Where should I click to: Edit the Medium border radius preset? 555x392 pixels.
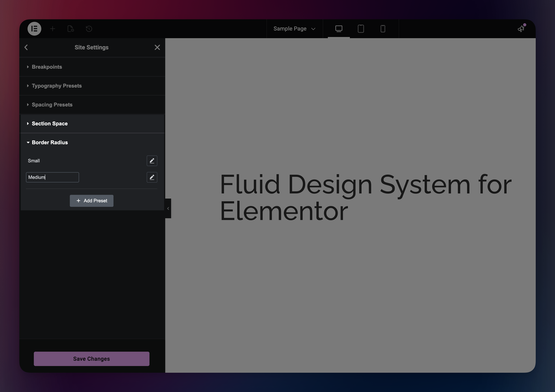pyautogui.click(x=152, y=177)
